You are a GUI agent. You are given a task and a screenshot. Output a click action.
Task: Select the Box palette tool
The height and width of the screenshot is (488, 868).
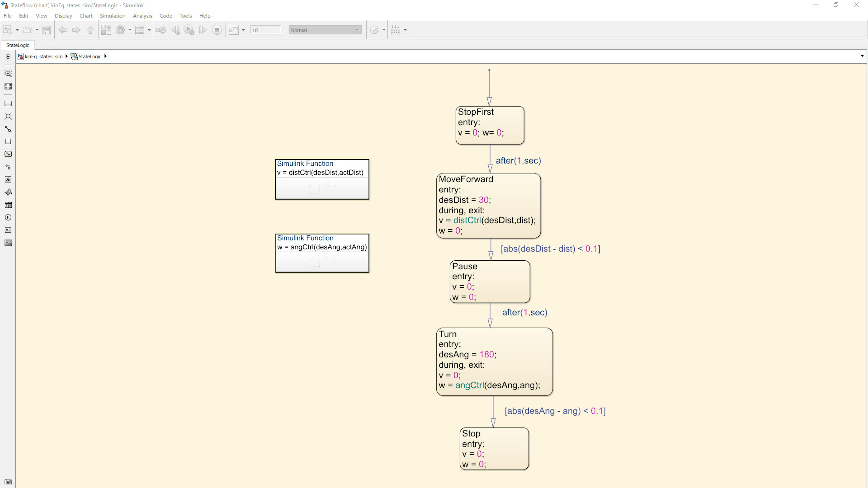point(8,141)
